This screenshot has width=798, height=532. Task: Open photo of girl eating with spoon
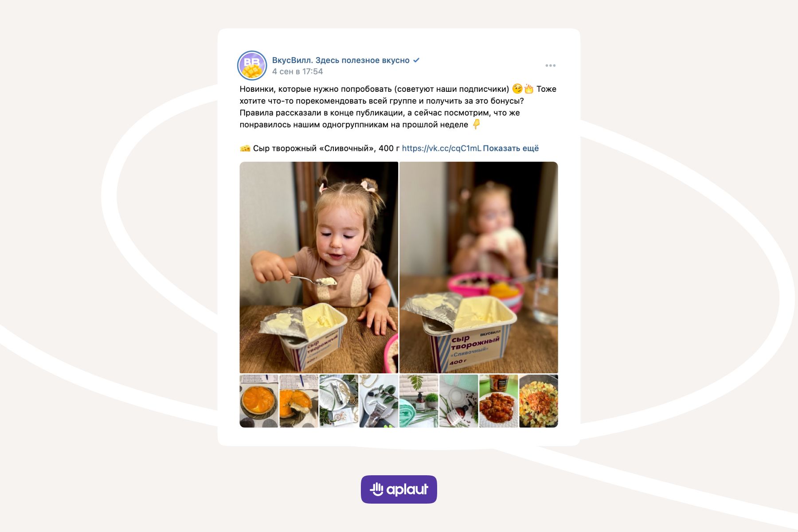tap(319, 267)
